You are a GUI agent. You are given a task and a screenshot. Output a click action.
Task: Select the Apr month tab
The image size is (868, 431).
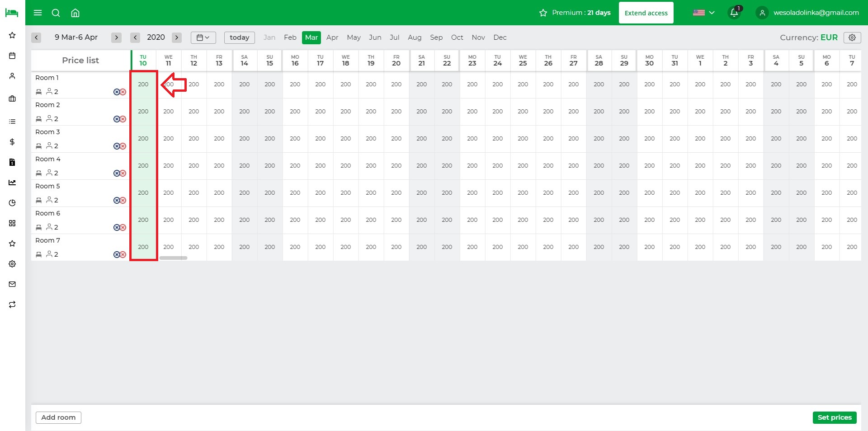332,37
